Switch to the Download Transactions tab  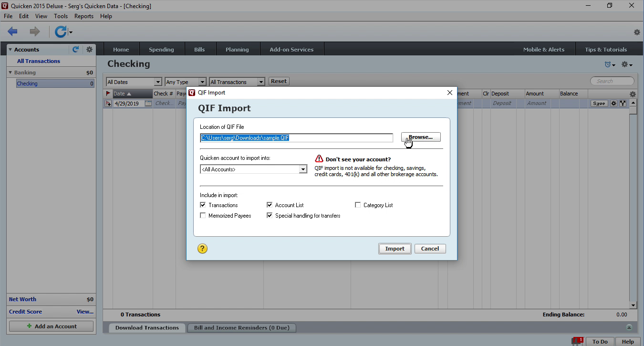coord(147,327)
